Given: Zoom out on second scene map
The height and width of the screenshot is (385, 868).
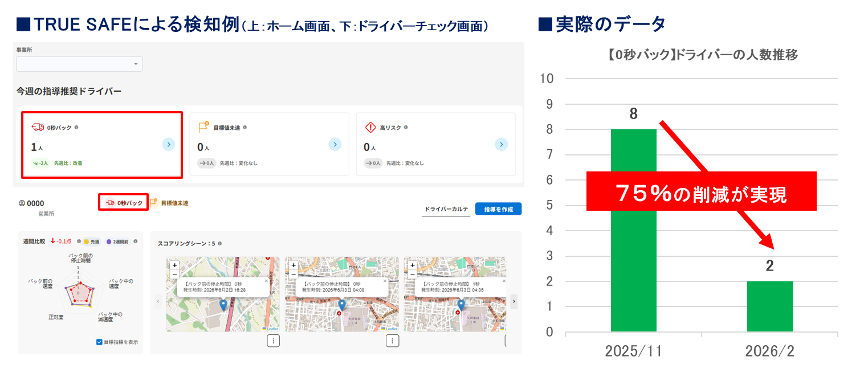Looking at the screenshot, I should (294, 273).
